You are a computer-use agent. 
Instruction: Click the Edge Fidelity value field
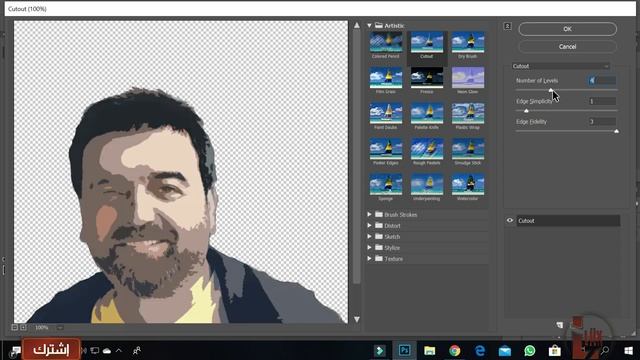point(602,121)
